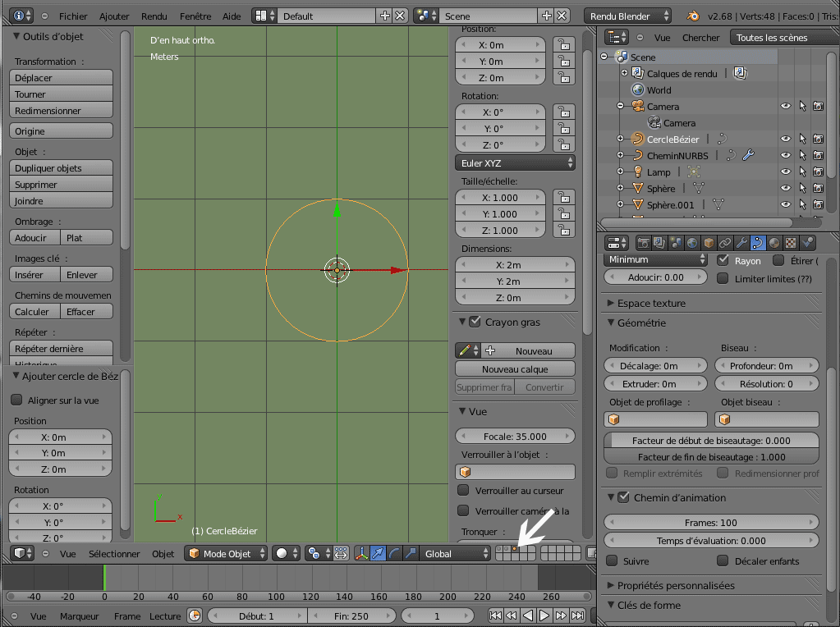Open the Fenêtre menu
Viewport: 840px width, 627px height.
tap(195, 16)
